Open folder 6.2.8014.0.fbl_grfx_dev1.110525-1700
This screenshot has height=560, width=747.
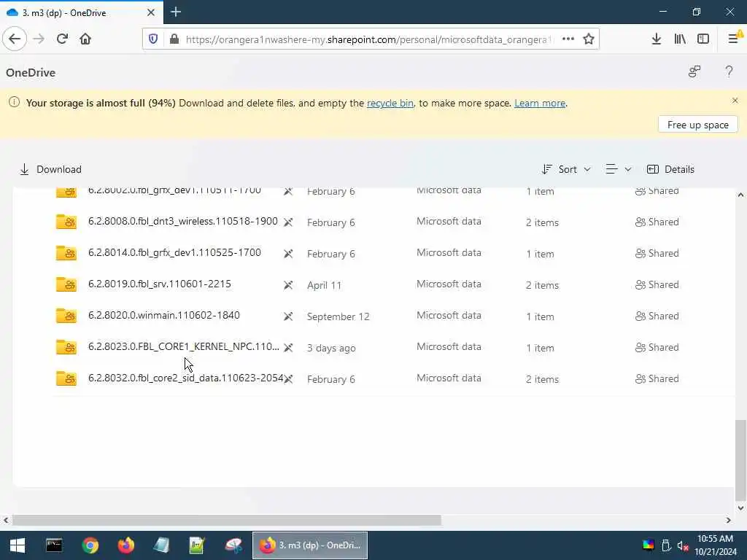174,252
